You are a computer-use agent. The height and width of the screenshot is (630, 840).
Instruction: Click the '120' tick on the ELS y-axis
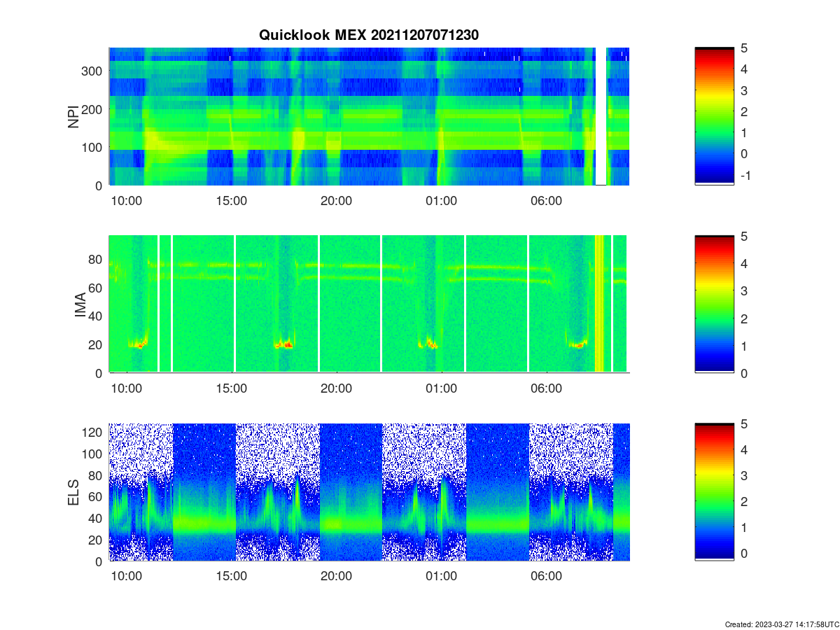[93, 432]
